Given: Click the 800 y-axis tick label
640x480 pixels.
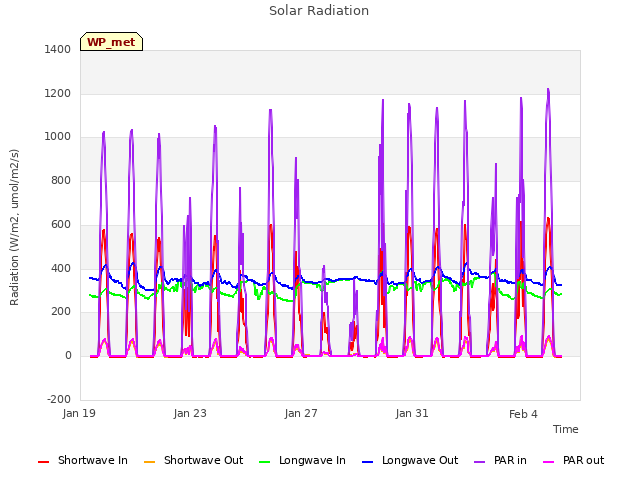Looking at the screenshot, I should [x=61, y=180].
